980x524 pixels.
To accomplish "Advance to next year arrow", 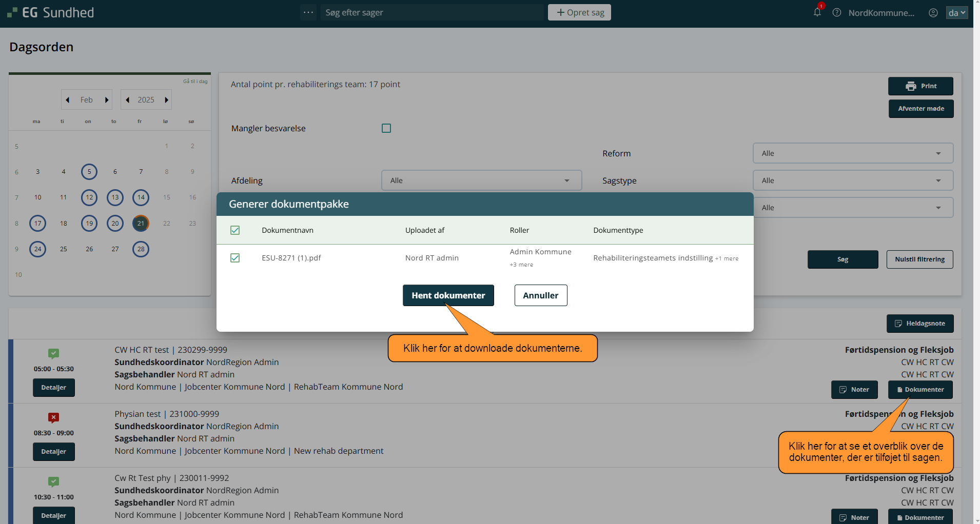I will pos(166,100).
